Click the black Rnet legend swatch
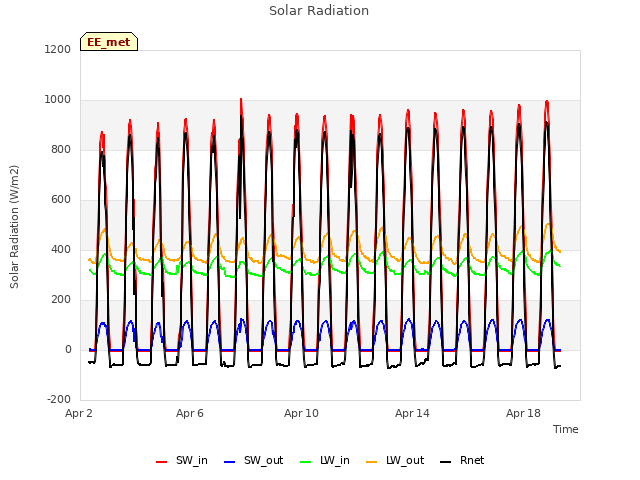This screenshot has height=480, width=640. (x=446, y=462)
